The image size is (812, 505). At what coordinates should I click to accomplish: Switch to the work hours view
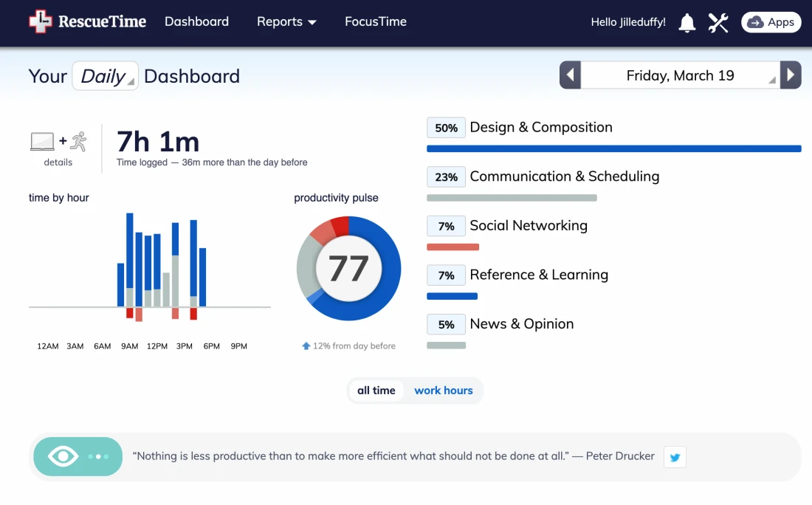(x=444, y=391)
